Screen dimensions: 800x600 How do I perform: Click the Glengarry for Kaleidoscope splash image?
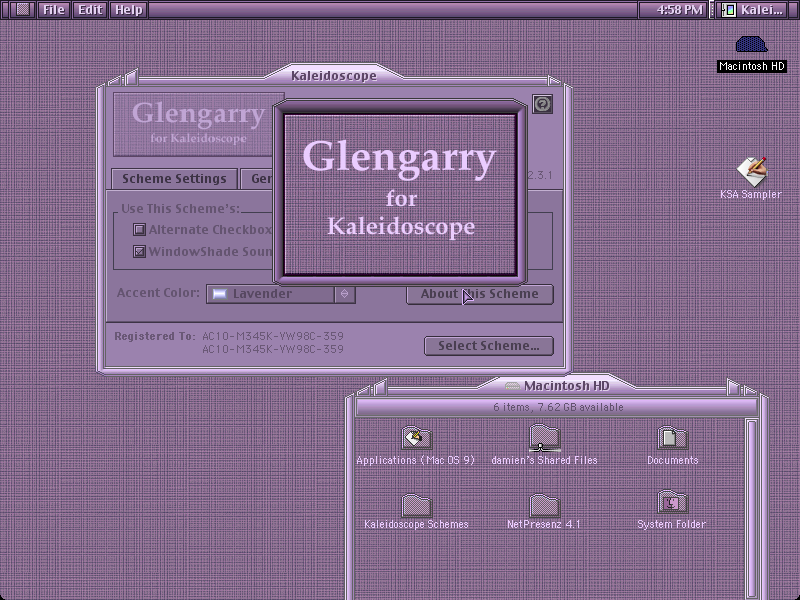[x=400, y=195]
